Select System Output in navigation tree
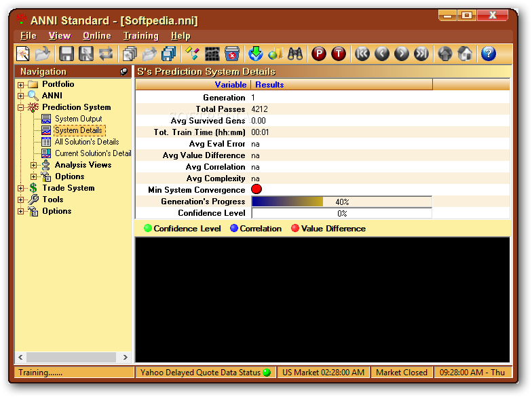 pyautogui.click(x=79, y=119)
